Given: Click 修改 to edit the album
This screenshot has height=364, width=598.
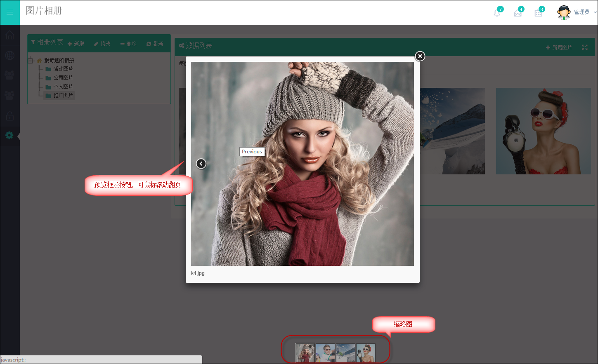Looking at the screenshot, I should [102, 44].
